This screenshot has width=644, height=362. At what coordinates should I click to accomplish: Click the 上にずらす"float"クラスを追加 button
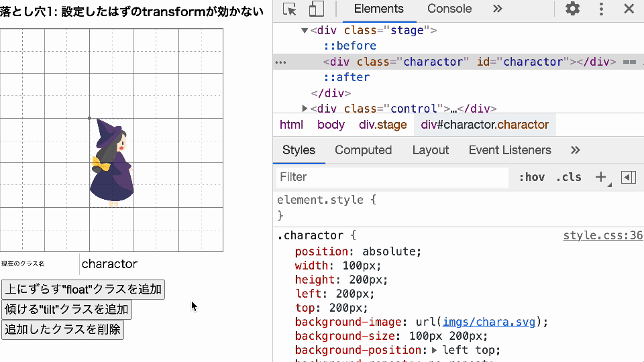pos(84,290)
